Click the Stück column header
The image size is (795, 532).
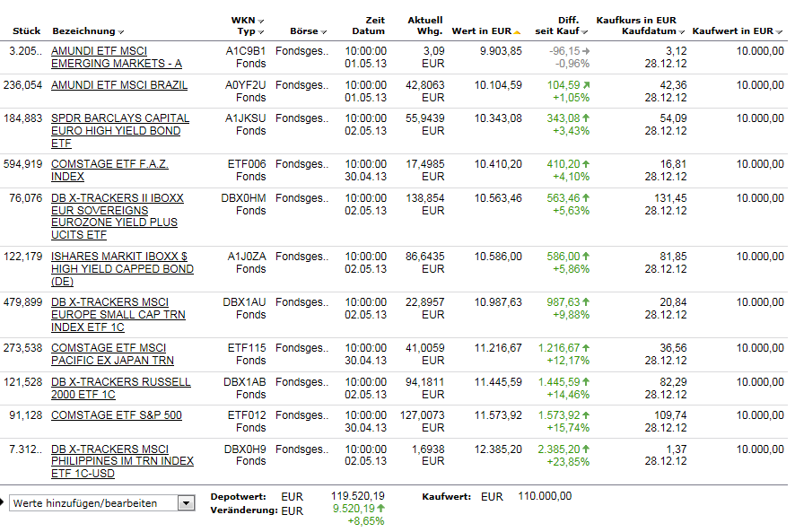[x=26, y=31]
